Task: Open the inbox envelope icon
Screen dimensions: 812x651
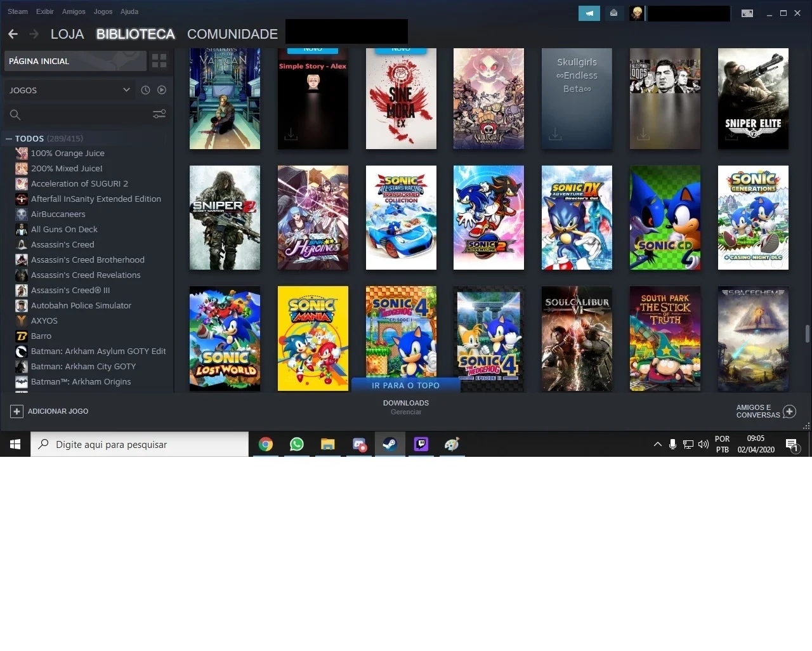Action: click(x=613, y=13)
